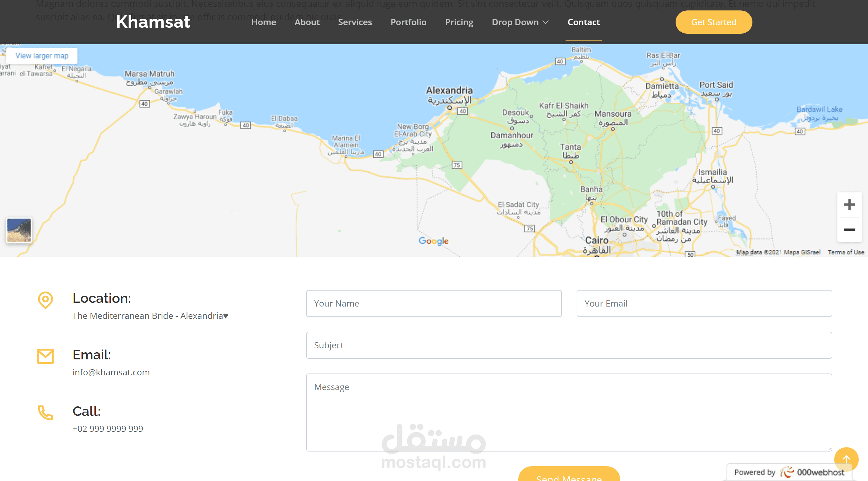868x481 pixels.
Task: Click the Subject input field
Action: pos(569,345)
